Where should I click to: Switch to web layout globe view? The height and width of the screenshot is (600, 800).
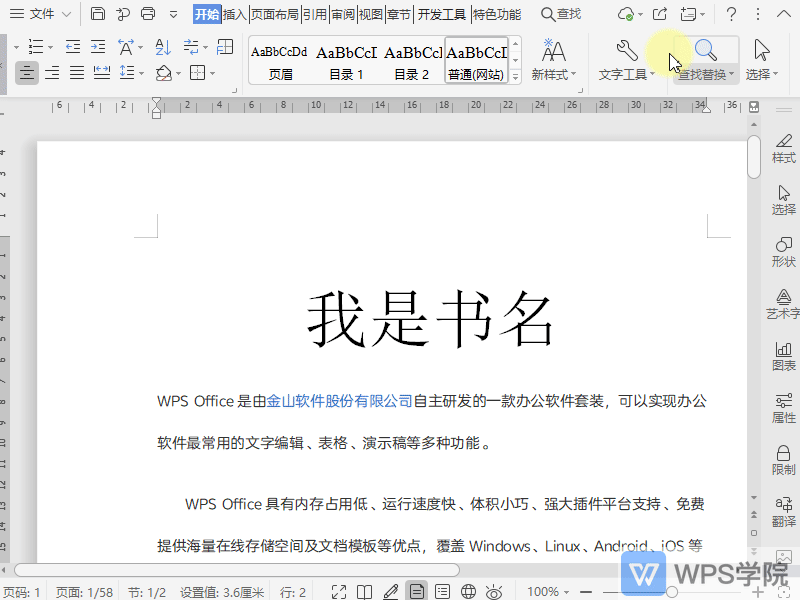point(468,592)
